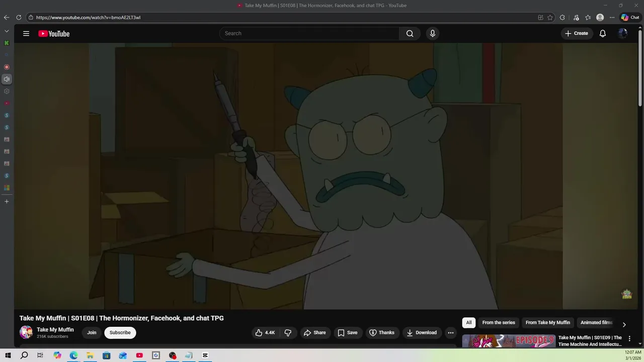Open Microsoft Store from the taskbar
Image resolution: width=644 pixels, height=362 pixels.
[x=107, y=355]
